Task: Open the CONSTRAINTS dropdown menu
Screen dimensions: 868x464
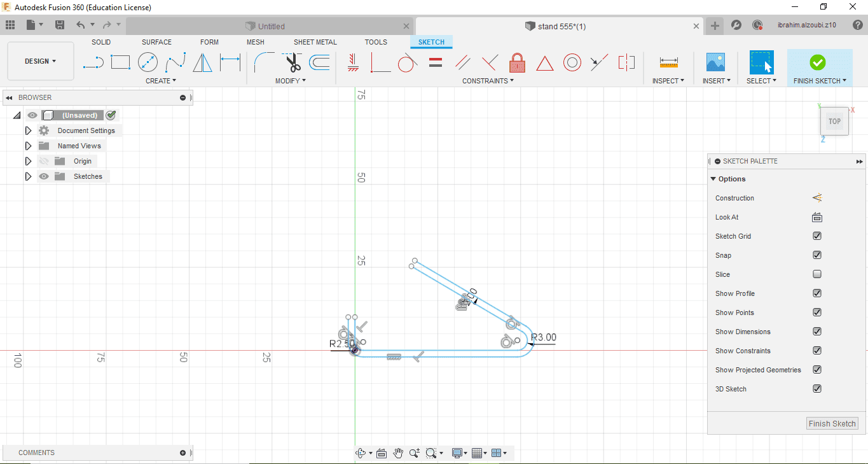Action: 488,81
